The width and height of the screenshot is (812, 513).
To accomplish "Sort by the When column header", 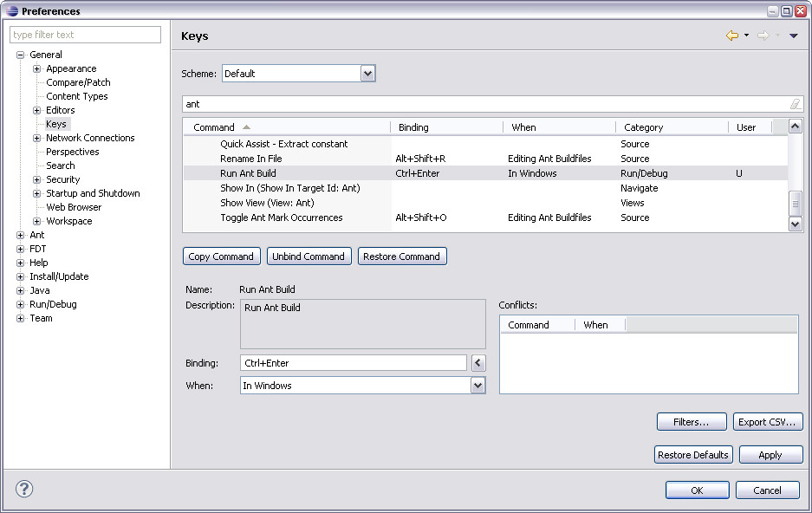I will [559, 127].
